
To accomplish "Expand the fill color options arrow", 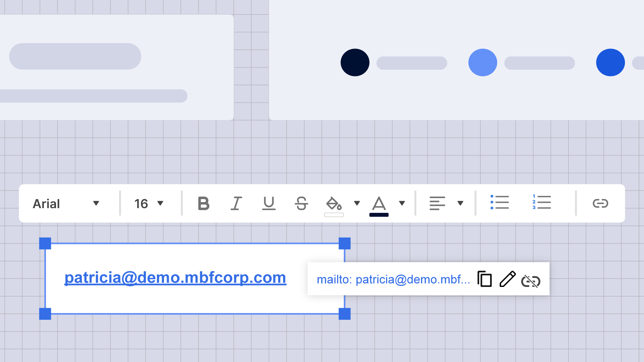I will click(x=357, y=203).
